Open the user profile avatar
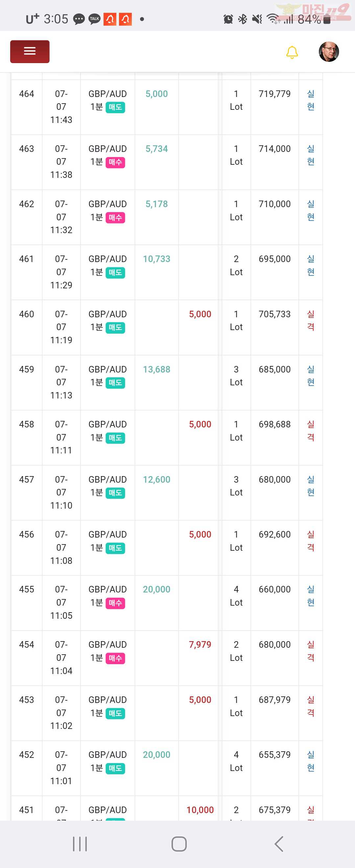Screen dimensions: 355x868 (x=328, y=52)
